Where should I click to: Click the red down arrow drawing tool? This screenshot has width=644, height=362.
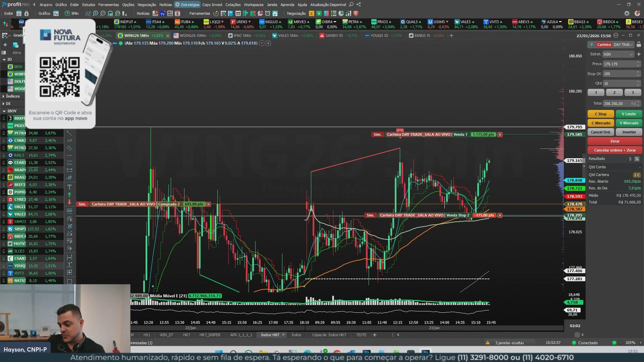click(x=69, y=202)
